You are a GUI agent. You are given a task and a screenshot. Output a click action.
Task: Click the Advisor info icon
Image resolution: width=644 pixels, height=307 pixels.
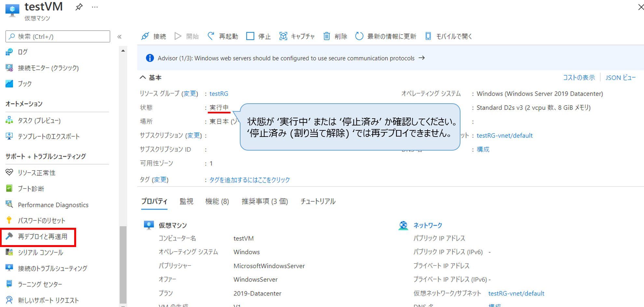coord(150,58)
